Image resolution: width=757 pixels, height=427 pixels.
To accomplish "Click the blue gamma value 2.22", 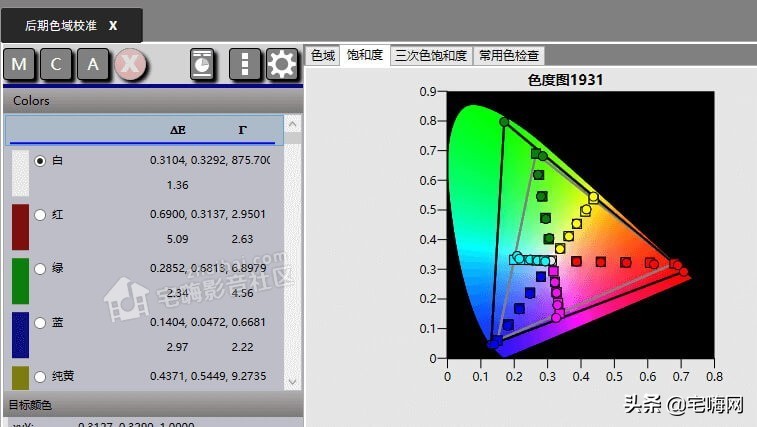I will pos(242,347).
